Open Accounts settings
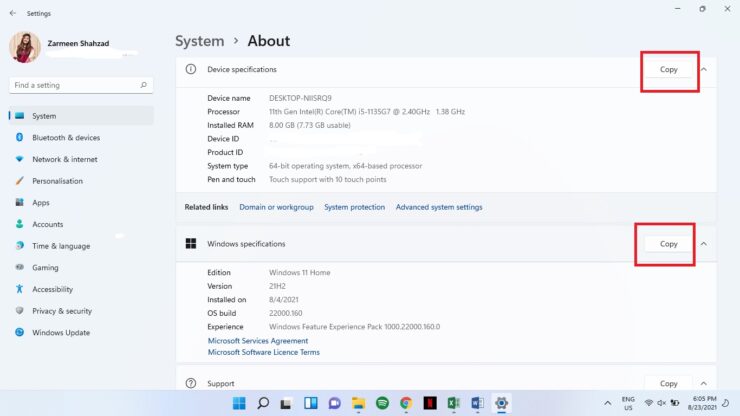This screenshot has width=740, height=416. [x=81, y=224]
